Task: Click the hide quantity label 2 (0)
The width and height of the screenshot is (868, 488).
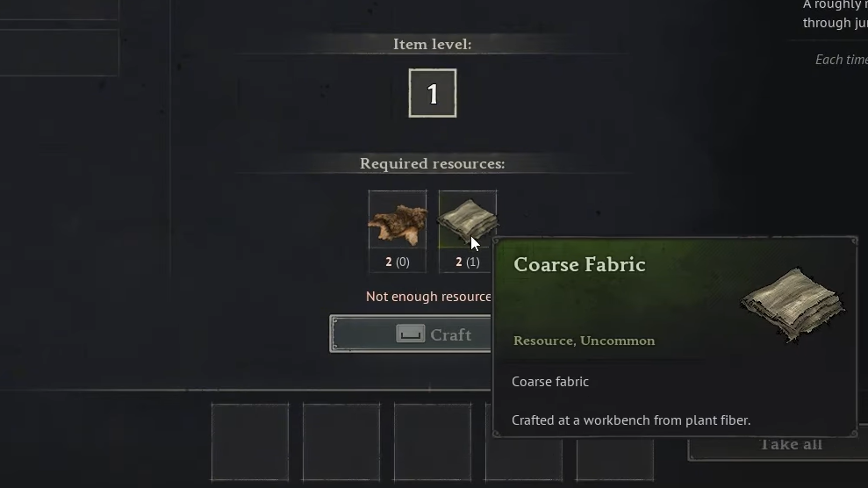Action: (x=398, y=262)
